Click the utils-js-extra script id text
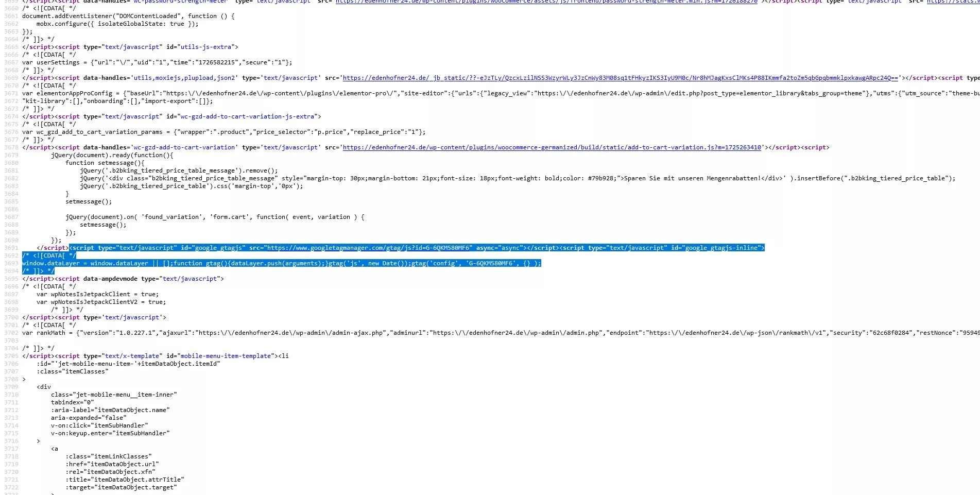This screenshot has width=980, height=495. tap(206, 47)
